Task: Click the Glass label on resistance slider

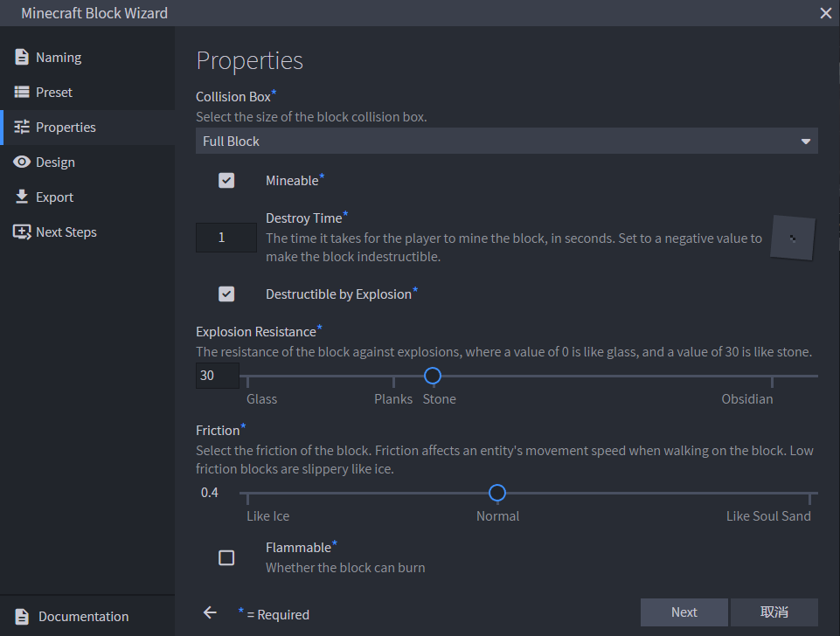Action: 261,399
